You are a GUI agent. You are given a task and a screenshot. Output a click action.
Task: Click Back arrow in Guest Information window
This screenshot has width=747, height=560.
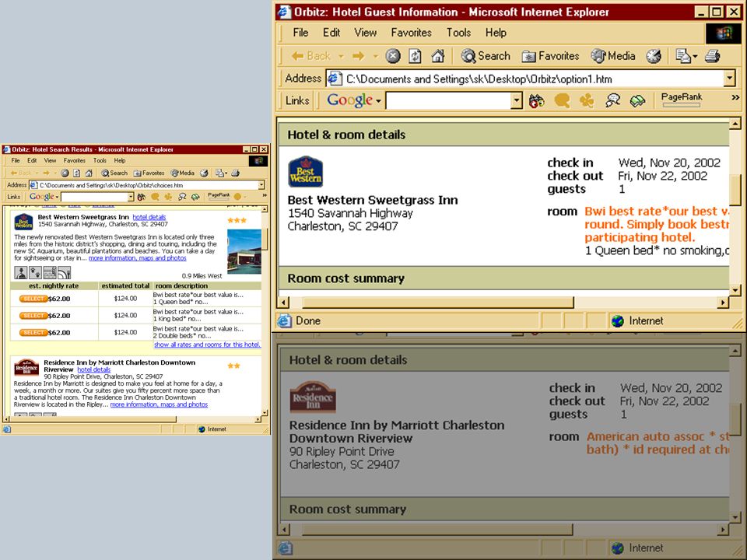tap(311, 56)
